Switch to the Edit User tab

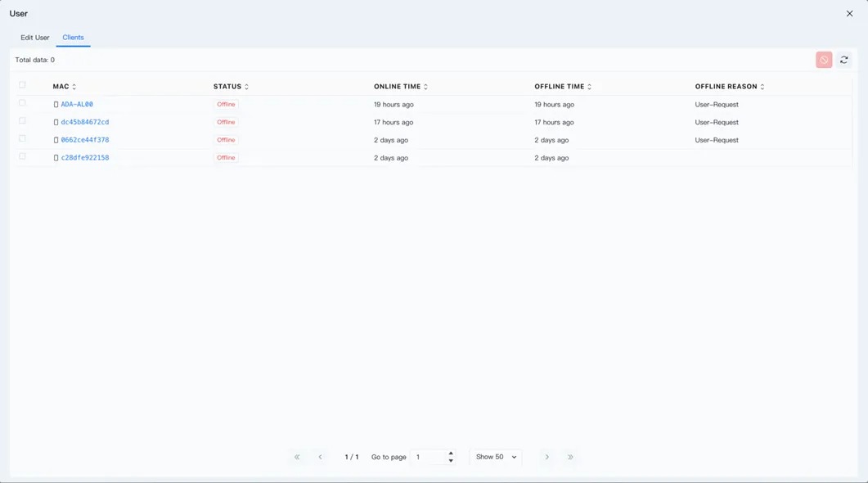click(35, 38)
